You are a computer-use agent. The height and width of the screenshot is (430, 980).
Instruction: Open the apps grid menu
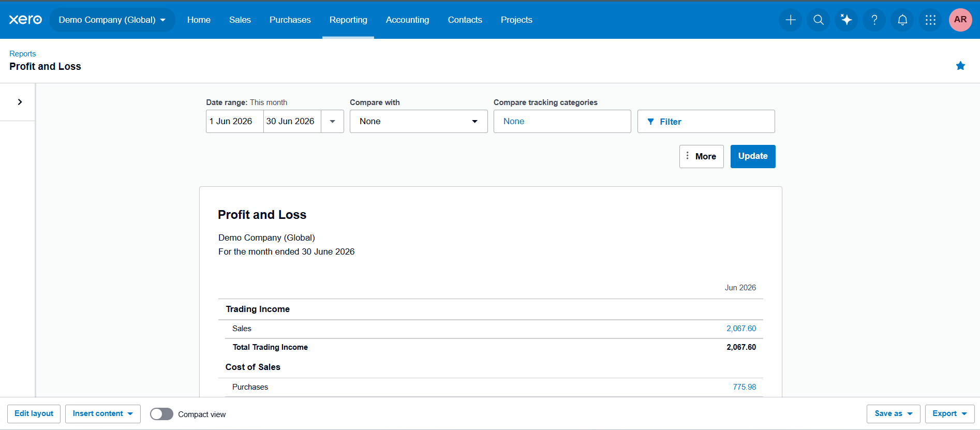pyautogui.click(x=930, y=20)
